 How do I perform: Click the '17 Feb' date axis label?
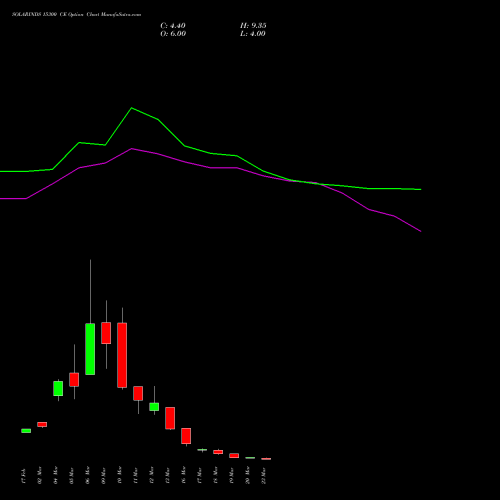click(23, 476)
